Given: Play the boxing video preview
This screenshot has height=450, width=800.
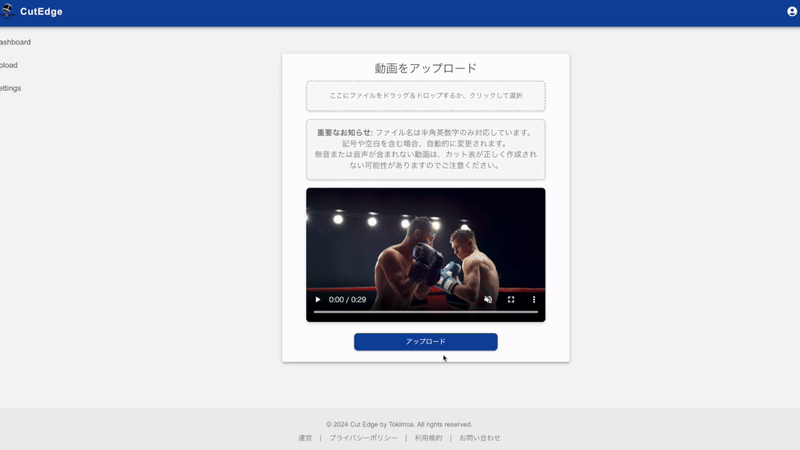Looking at the screenshot, I should click(318, 300).
